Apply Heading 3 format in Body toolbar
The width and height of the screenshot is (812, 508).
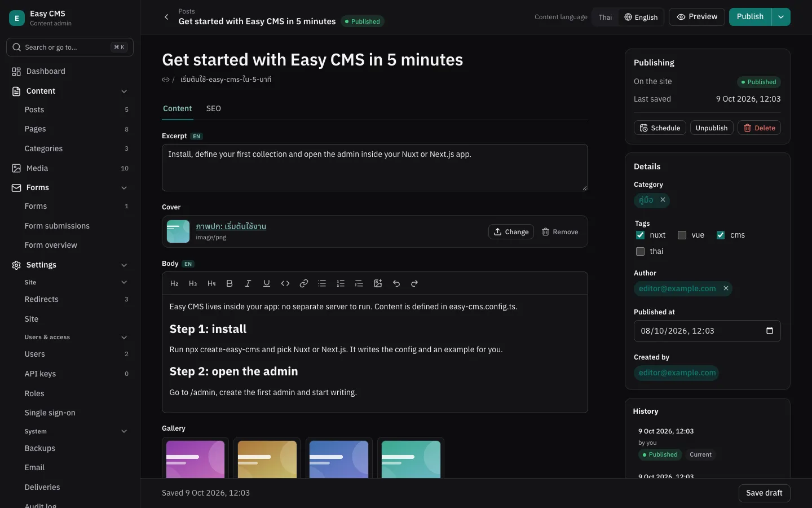193,283
